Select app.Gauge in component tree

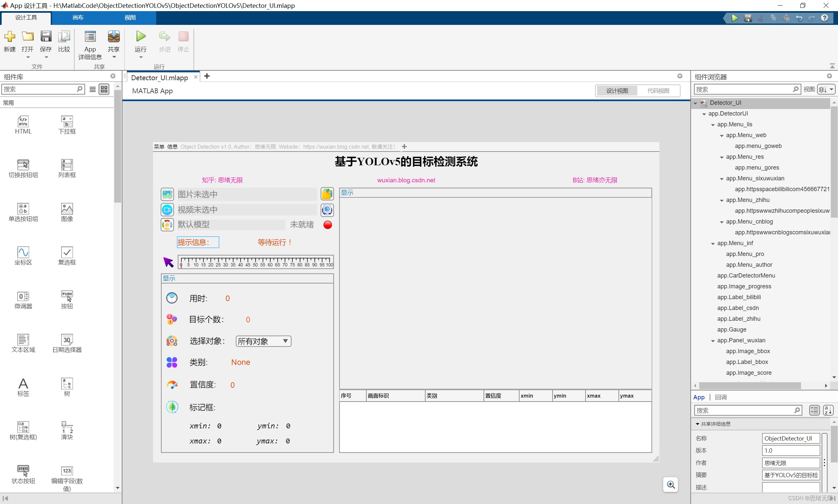tap(732, 330)
